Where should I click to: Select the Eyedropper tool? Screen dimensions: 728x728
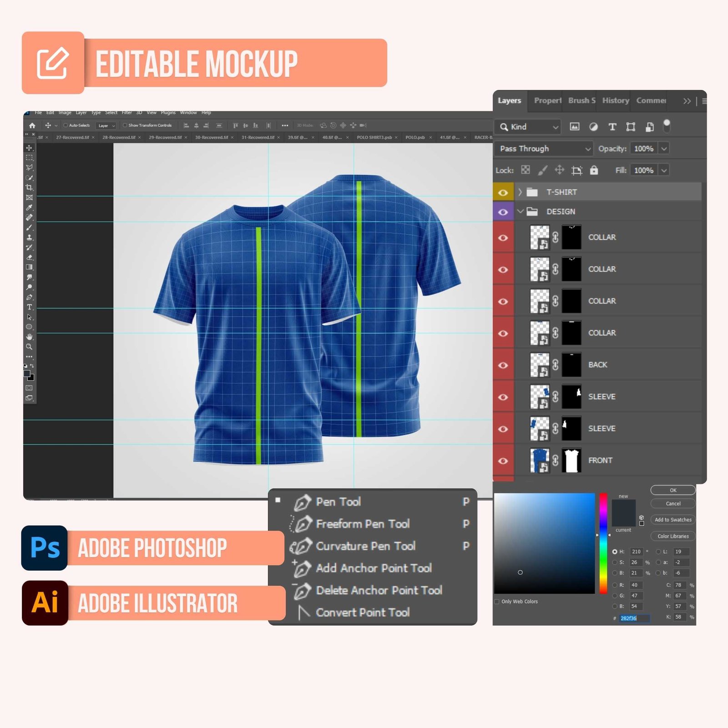click(29, 207)
